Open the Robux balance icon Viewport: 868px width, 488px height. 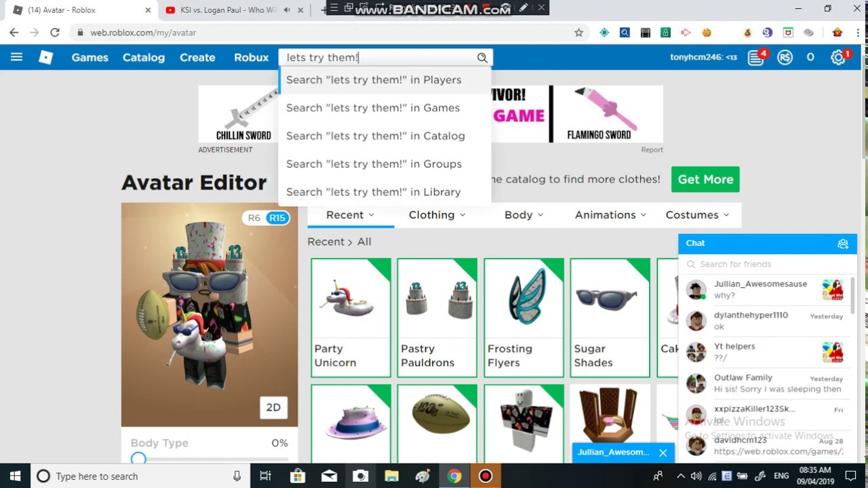[x=785, y=58]
